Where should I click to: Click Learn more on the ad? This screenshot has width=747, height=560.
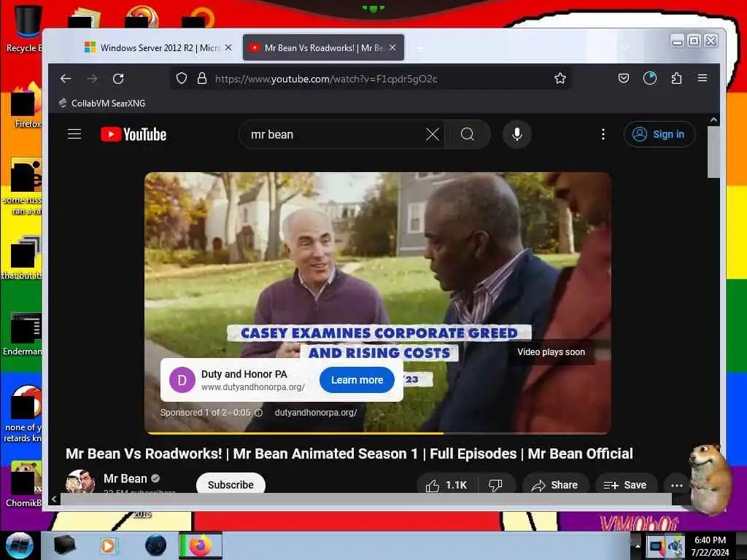pyautogui.click(x=357, y=380)
